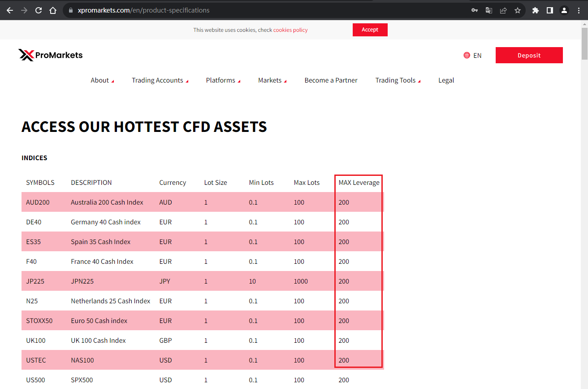Open the browser extensions menu
The image size is (588, 389).
click(536, 10)
